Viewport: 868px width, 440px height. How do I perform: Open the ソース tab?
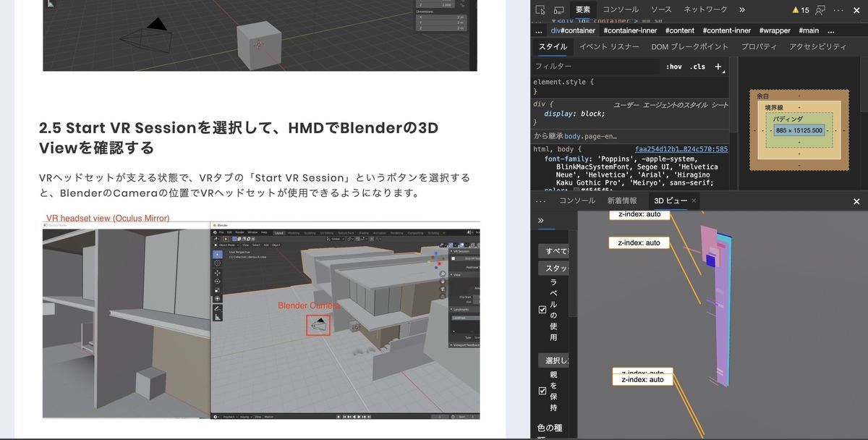pyautogui.click(x=661, y=10)
